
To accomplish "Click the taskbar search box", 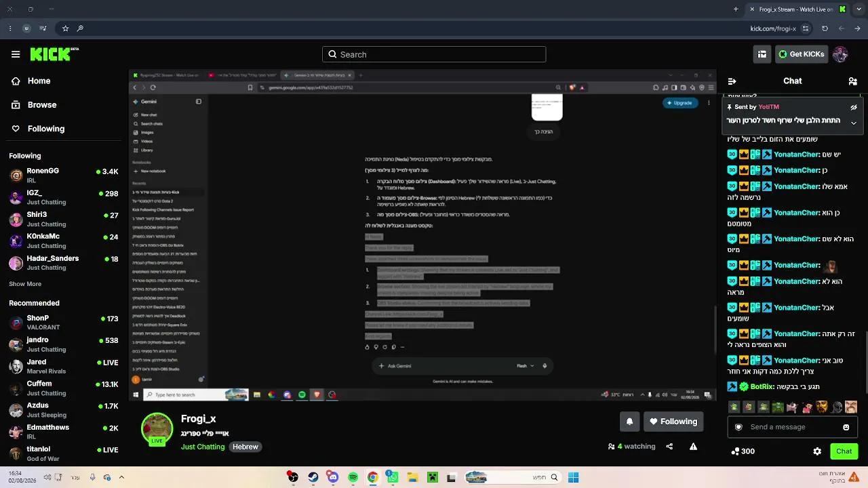I will (513, 477).
